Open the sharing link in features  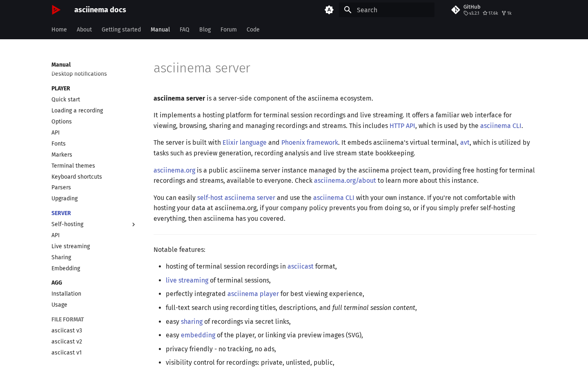192,321
